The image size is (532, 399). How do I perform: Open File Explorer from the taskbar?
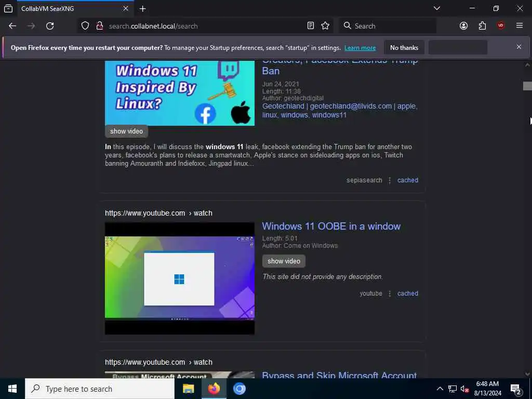tap(188, 389)
